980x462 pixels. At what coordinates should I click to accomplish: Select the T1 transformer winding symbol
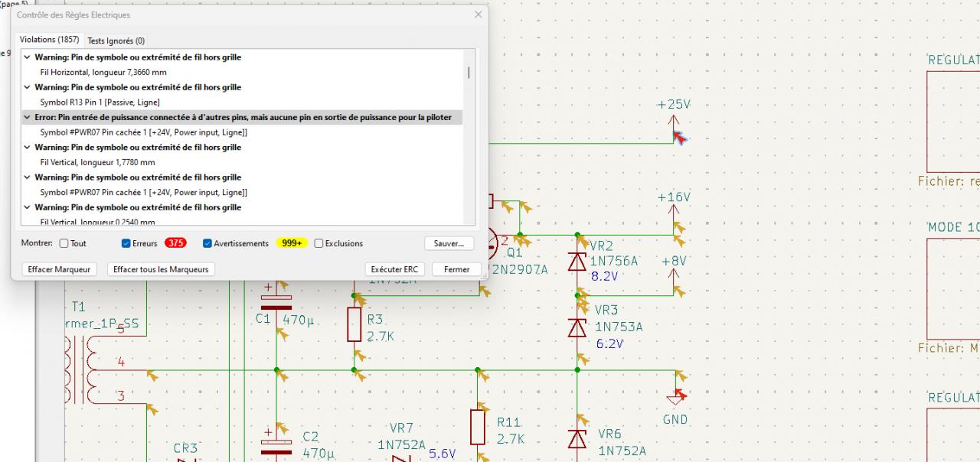coord(80,369)
